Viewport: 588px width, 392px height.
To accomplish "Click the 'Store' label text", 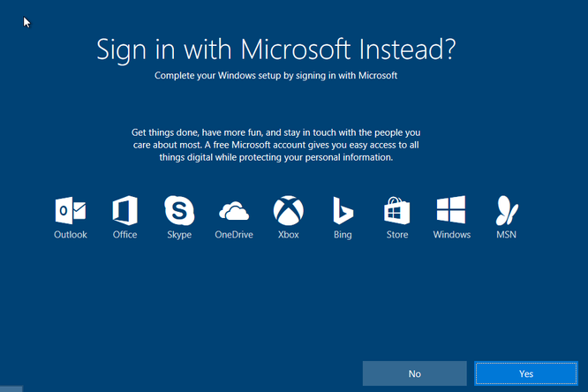I will [397, 235].
